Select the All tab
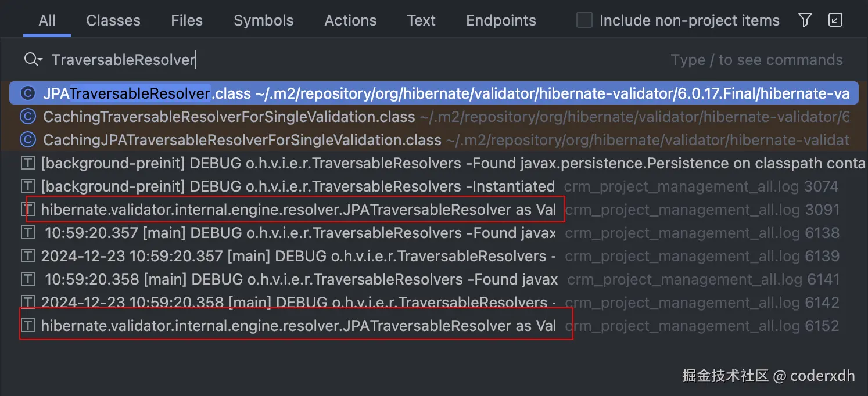The height and width of the screenshot is (396, 868). pos(47,20)
